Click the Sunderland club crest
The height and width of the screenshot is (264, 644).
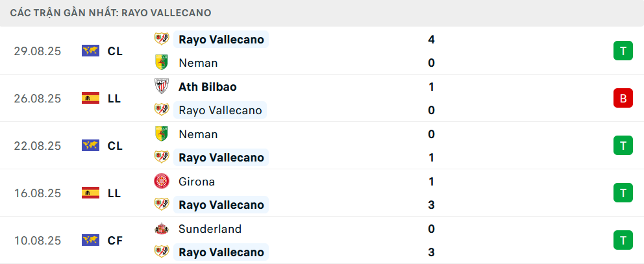[x=161, y=229]
